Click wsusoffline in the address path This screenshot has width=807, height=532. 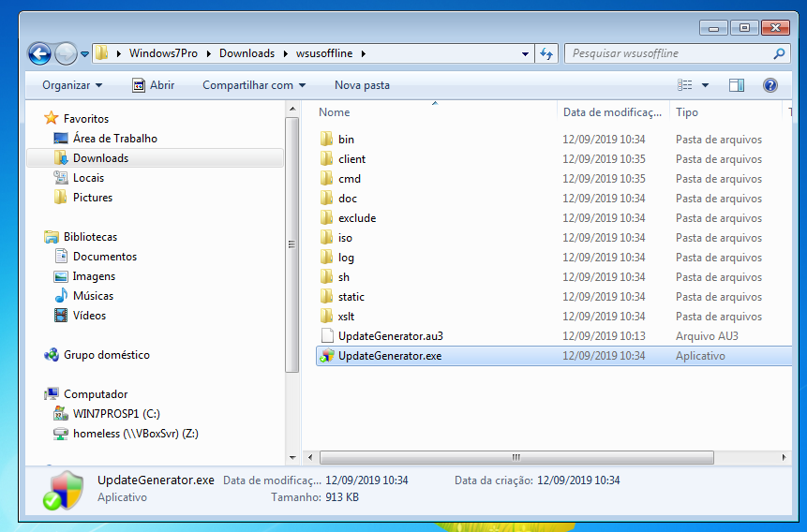324,53
